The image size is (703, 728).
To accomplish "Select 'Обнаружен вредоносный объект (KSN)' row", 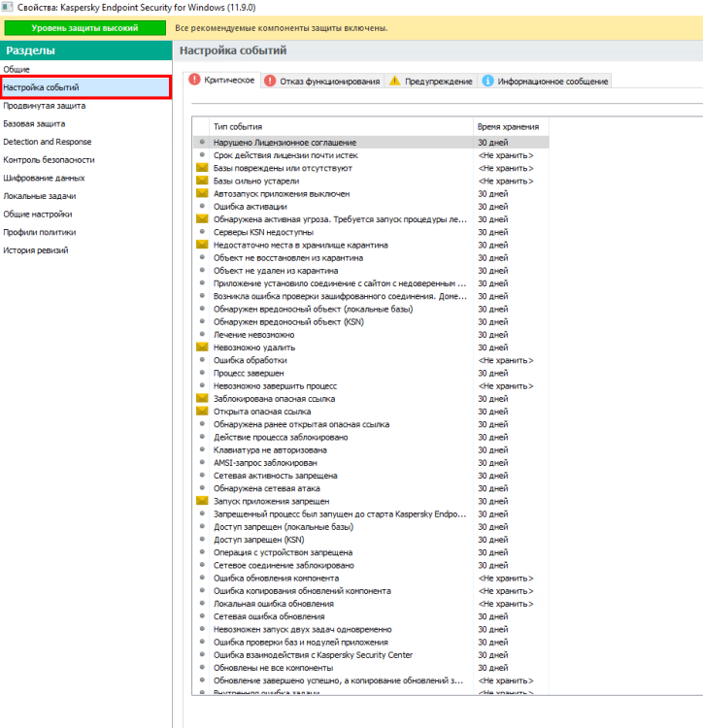I will pos(371,321).
